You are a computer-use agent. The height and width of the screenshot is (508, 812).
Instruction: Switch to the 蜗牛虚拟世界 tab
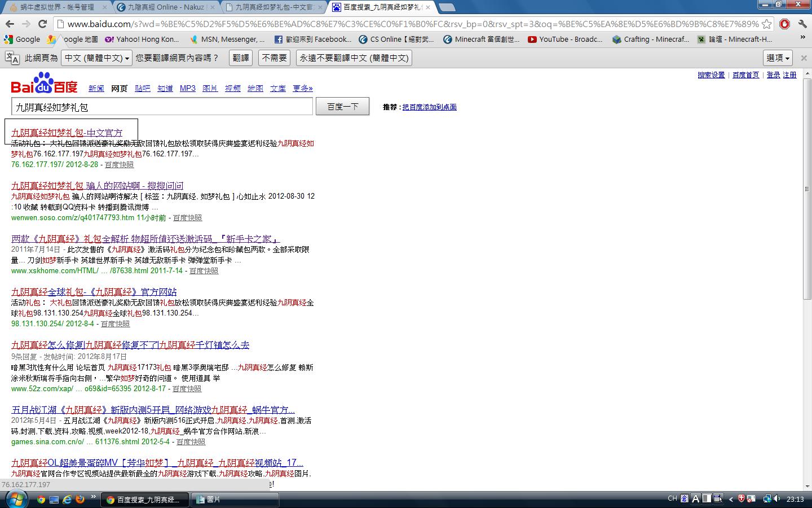pyautogui.click(x=56, y=7)
